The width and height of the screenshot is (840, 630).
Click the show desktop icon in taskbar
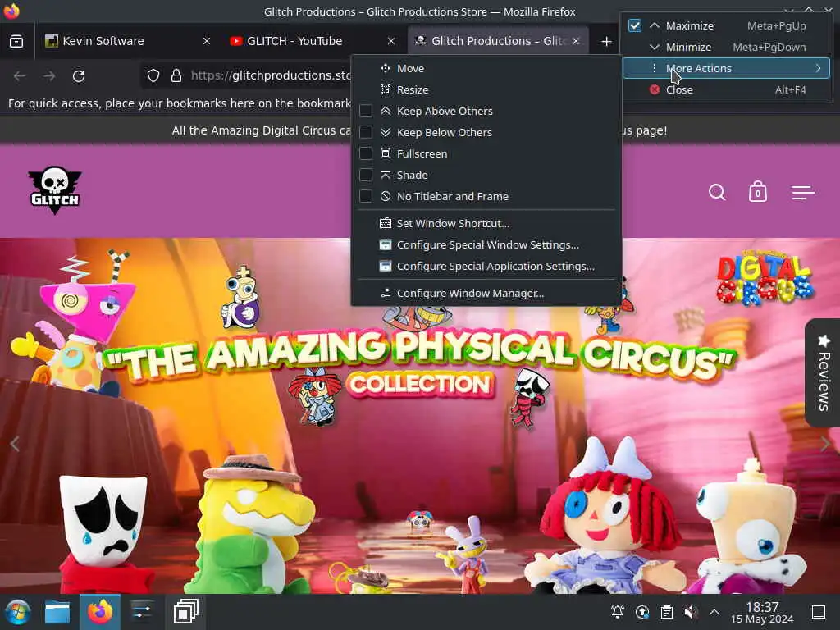[819, 612]
